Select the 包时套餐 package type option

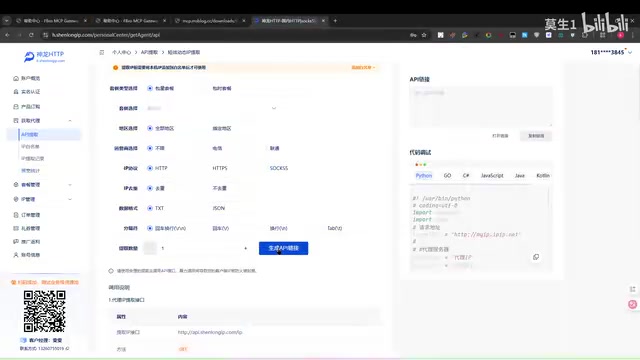coord(222,88)
